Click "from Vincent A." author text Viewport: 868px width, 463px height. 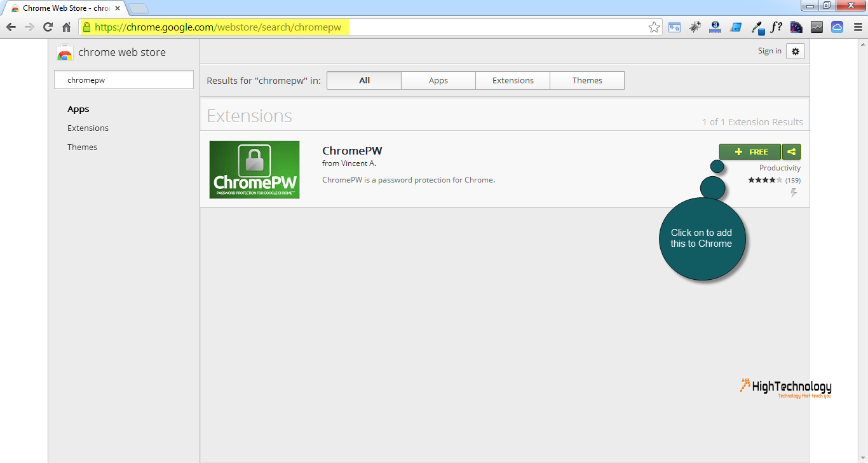[349, 164]
